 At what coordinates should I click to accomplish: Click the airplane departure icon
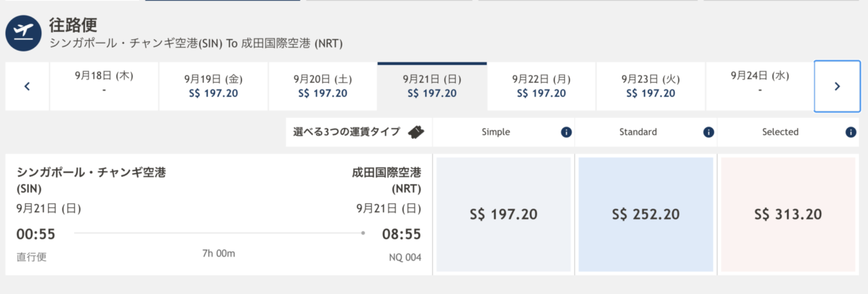(24, 34)
